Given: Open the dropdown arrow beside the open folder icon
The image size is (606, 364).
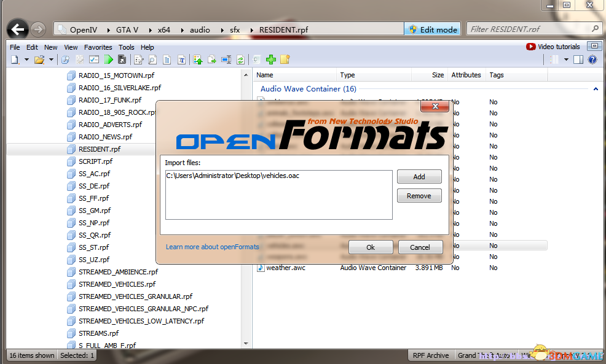Looking at the screenshot, I should click(x=51, y=60).
